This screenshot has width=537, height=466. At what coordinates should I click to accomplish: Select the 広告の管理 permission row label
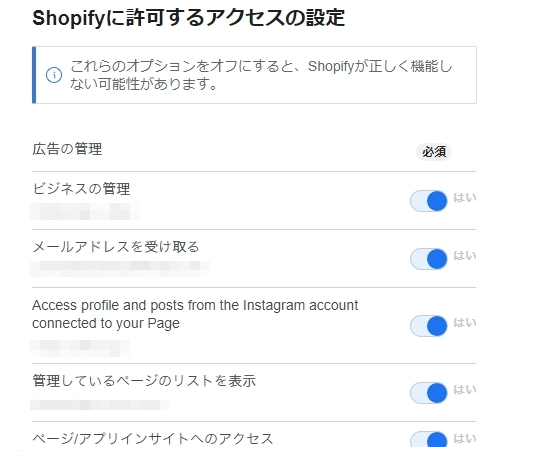coord(67,149)
